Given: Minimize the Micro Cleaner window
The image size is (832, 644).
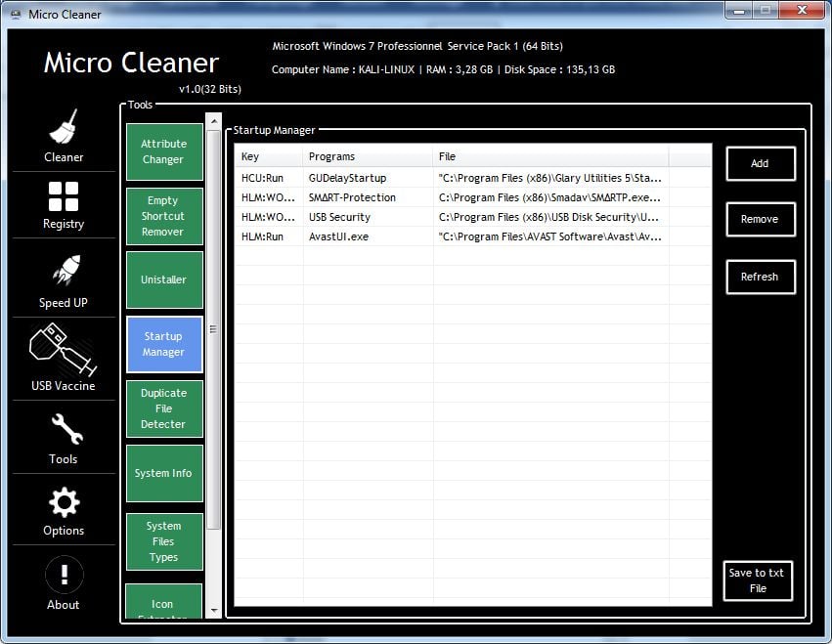Looking at the screenshot, I should point(738,10).
